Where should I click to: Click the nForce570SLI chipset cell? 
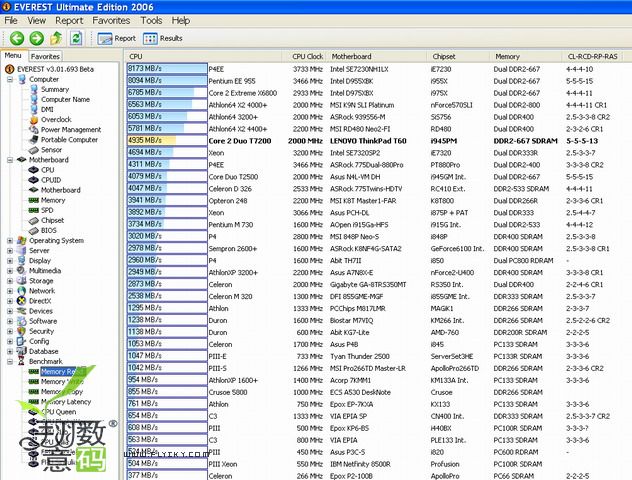451,105
